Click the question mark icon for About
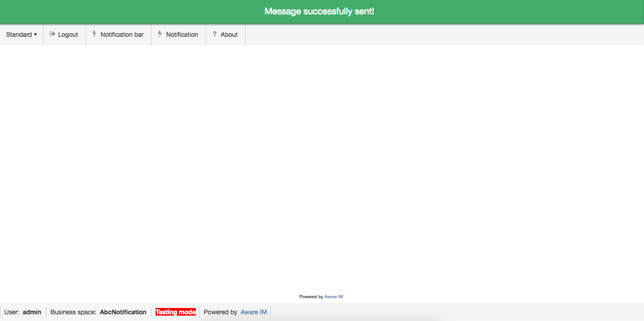The height and width of the screenshot is (321, 644). tap(214, 34)
